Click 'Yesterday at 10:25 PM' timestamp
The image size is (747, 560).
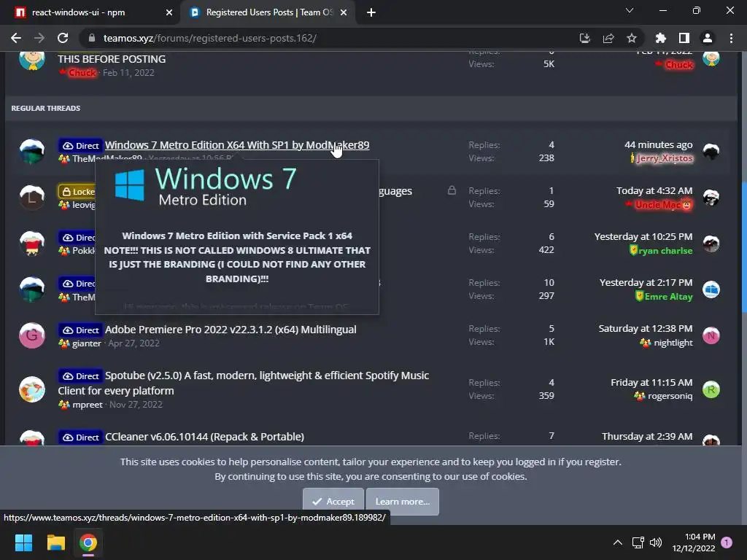click(x=643, y=237)
